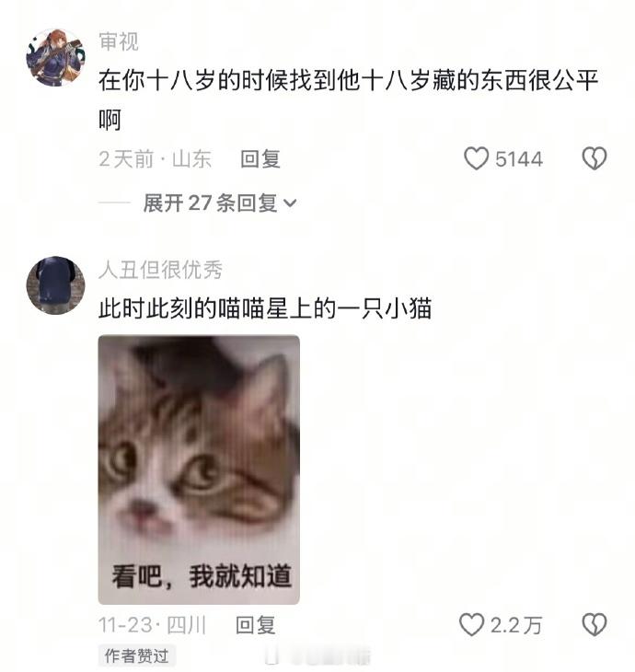Image resolution: width=635 pixels, height=672 pixels.
Task: Expand the 27 replies chevron arrow
Action: pos(290,203)
